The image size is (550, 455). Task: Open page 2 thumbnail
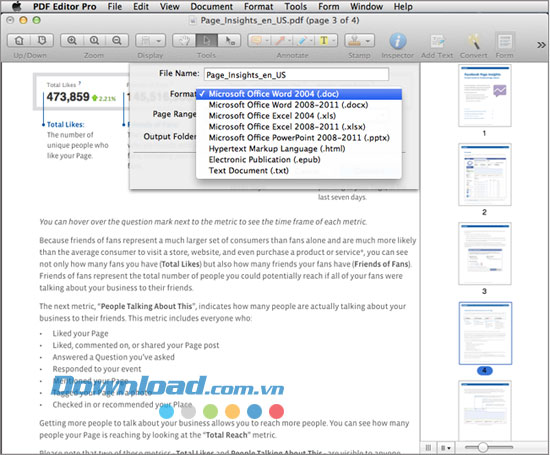(x=485, y=174)
